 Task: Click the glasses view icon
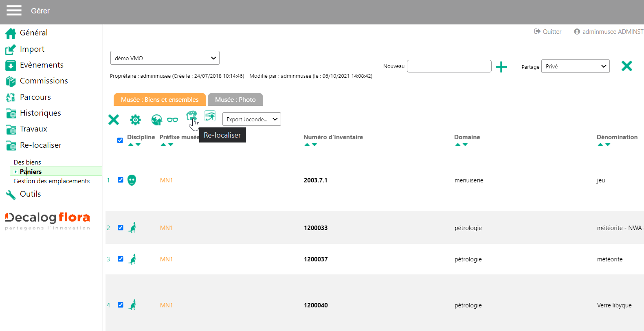(172, 120)
